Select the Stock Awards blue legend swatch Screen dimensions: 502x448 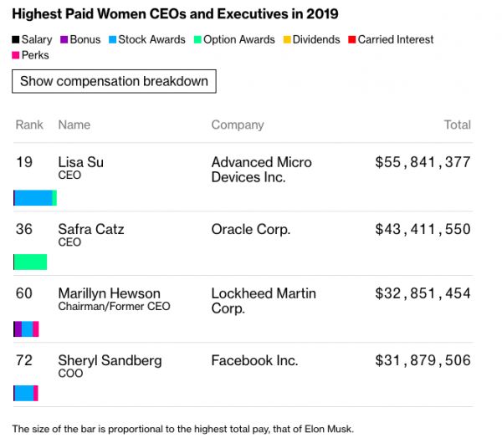pyautogui.click(x=112, y=40)
